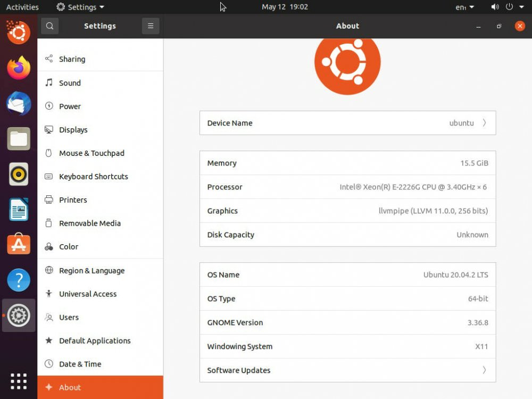Click the Displays monitor icon
Screen dimensions: 532x399
pos(49,129)
